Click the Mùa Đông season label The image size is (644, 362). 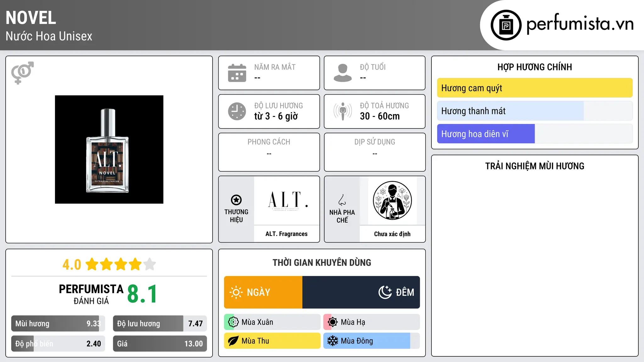click(357, 341)
